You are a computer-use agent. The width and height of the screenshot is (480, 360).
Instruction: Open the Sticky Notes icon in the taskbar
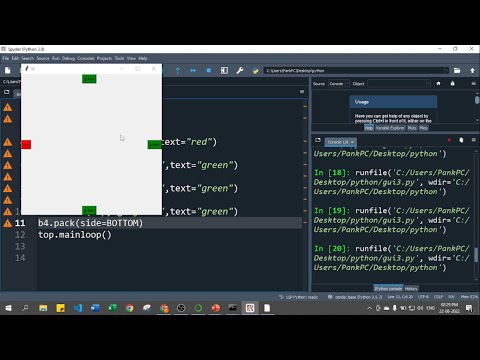pos(60,308)
